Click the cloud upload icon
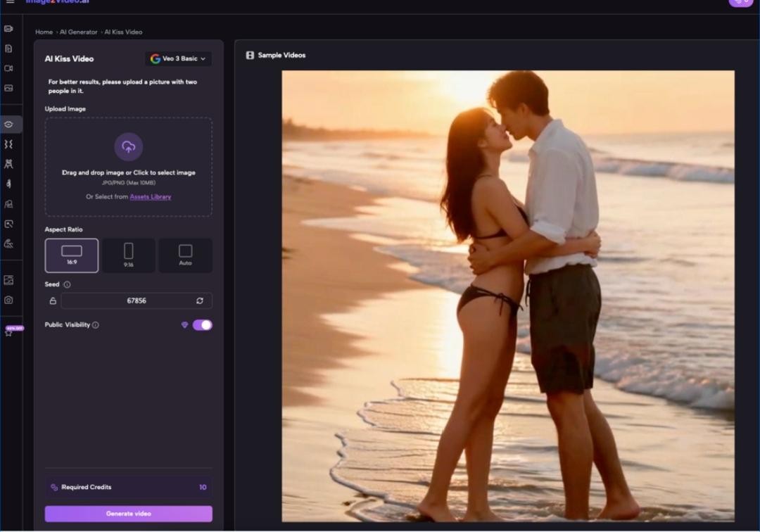The image size is (760, 532). 128,147
